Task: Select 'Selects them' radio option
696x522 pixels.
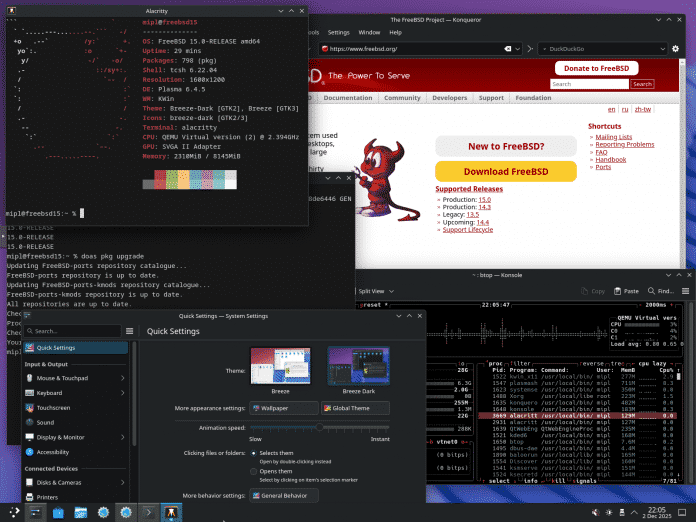Action: [253, 453]
